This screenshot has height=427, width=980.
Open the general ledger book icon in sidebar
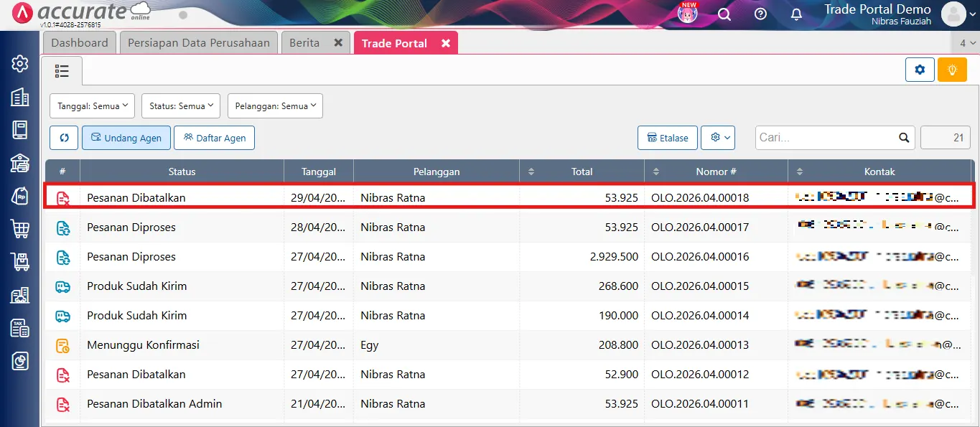point(20,130)
